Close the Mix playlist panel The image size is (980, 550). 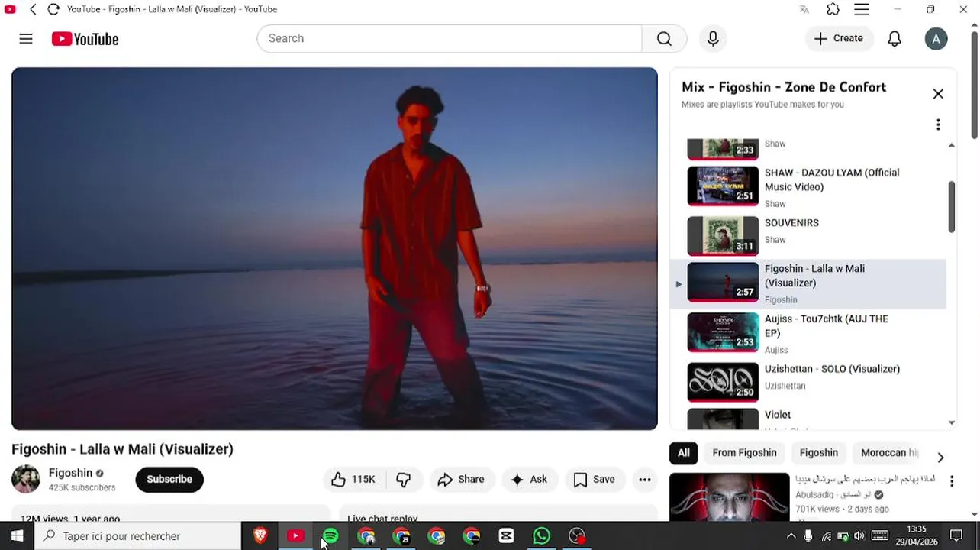938,94
